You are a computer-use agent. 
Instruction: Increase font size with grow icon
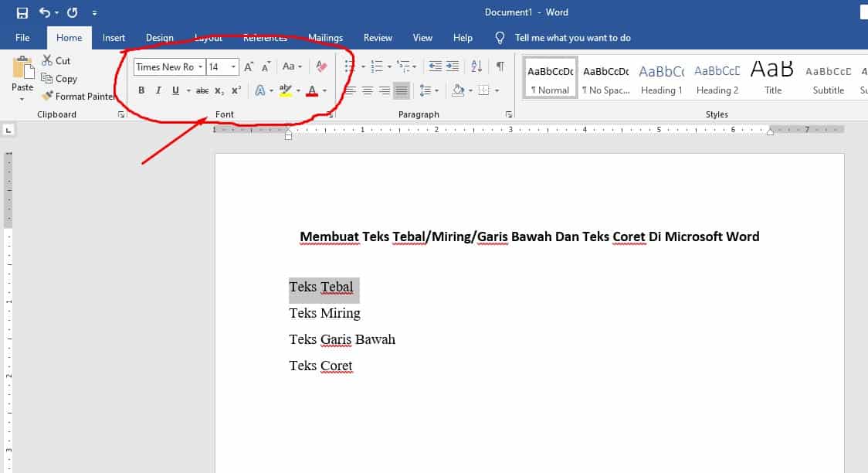point(249,67)
